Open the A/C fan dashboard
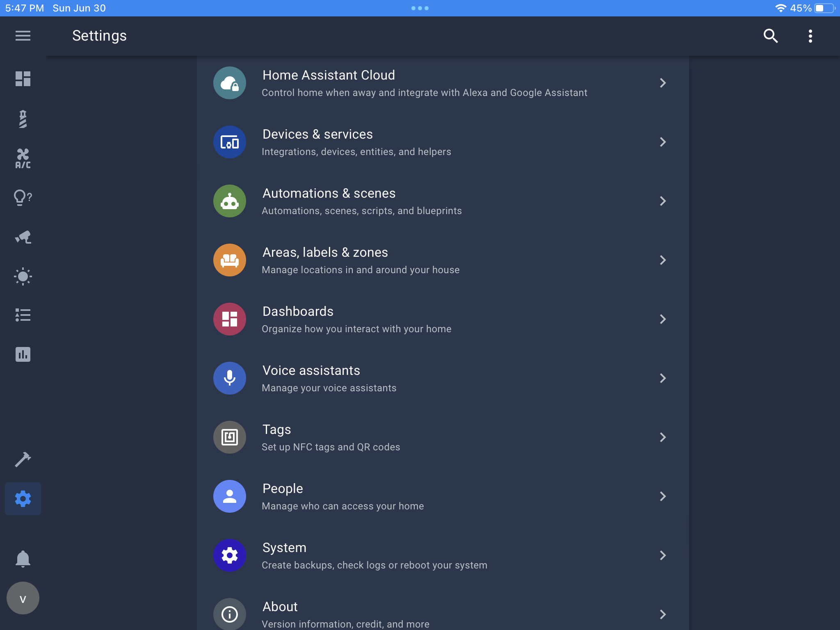The height and width of the screenshot is (630, 840). coord(23,159)
